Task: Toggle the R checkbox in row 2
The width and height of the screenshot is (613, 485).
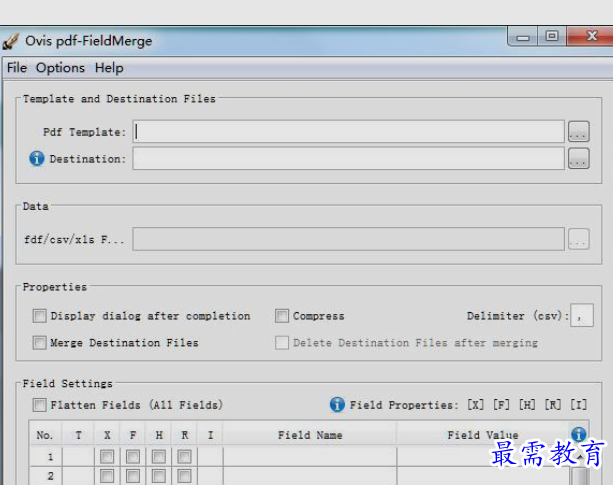Action: tap(185, 476)
